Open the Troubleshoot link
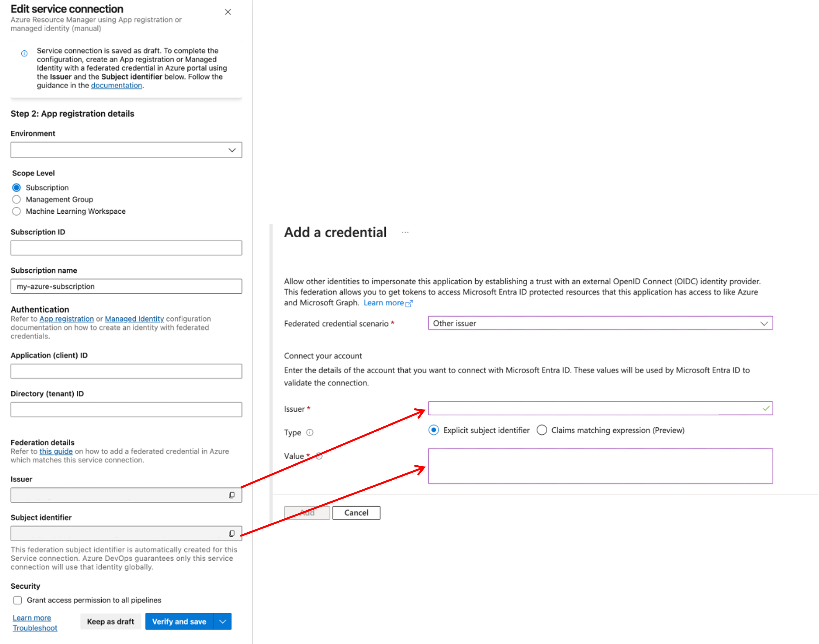This screenshot has width=819, height=644. coord(35,628)
